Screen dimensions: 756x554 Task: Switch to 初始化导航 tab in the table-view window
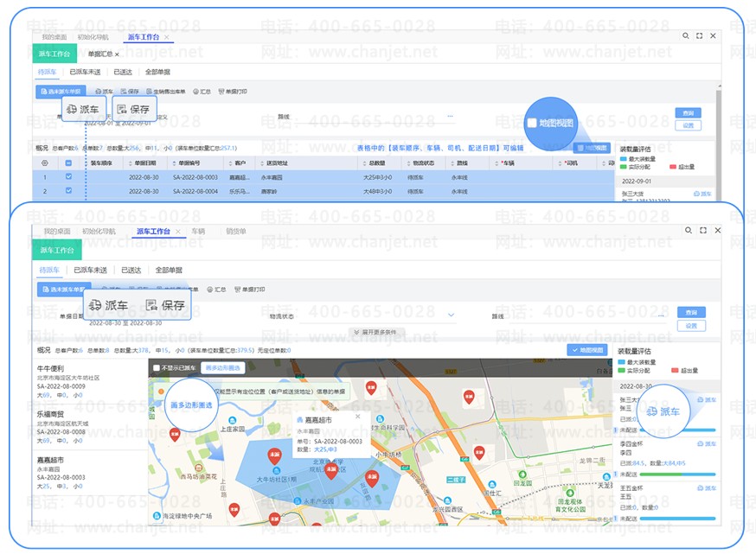pyautogui.click(x=93, y=37)
